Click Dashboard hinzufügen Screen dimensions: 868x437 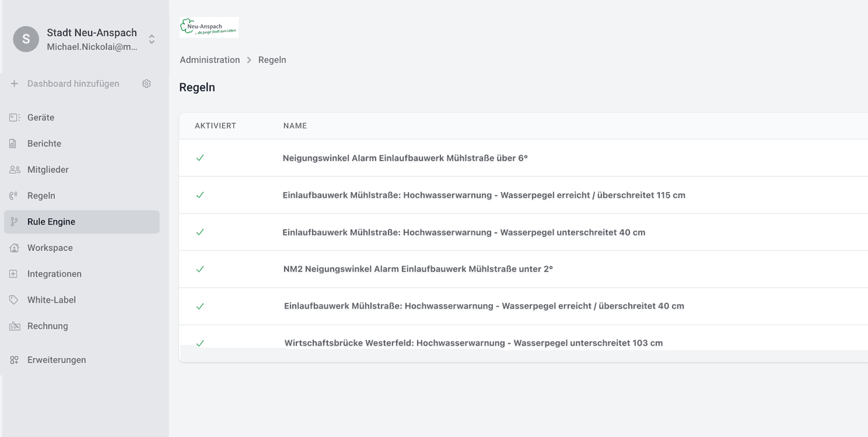73,83
